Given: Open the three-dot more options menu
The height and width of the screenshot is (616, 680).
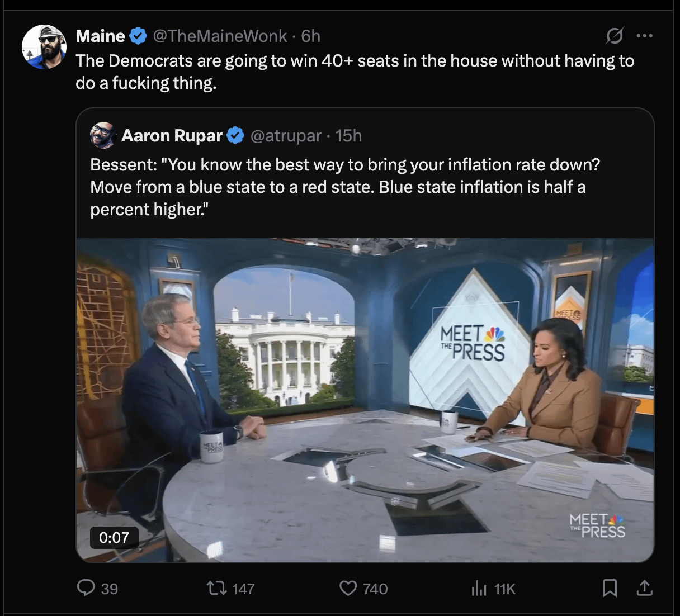Looking at the screenshot, I should 644,36.
